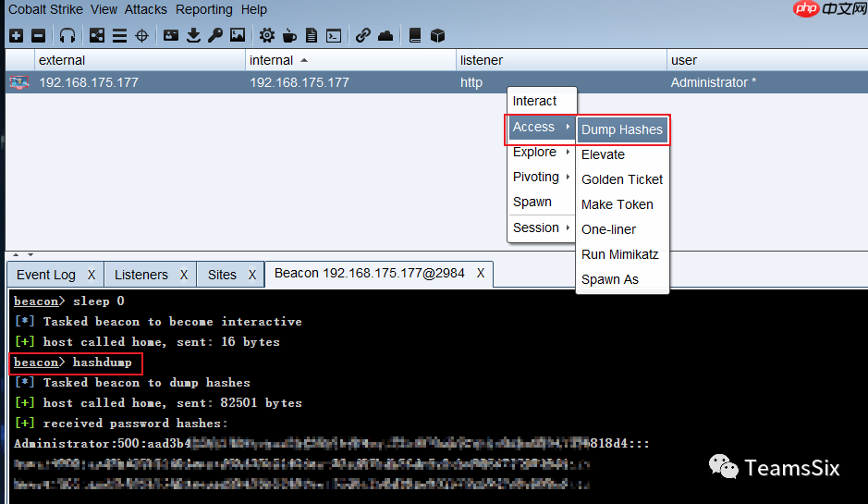The width and height of the screenshot is (868, 504).
Task: Open the View menu
Action: [x=104, y=9]
